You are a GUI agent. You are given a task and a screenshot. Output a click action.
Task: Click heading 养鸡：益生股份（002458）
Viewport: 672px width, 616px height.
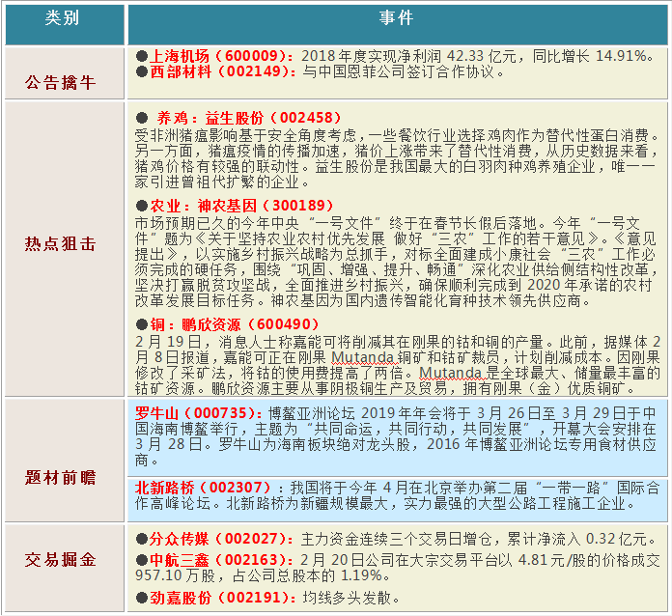pos(248,118)
